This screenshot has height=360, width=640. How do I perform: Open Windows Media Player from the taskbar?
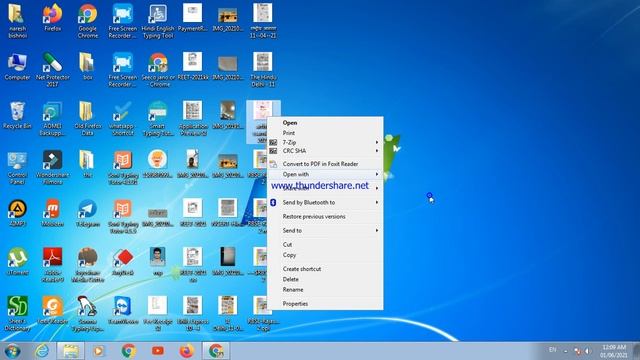[x=98, y=351]
